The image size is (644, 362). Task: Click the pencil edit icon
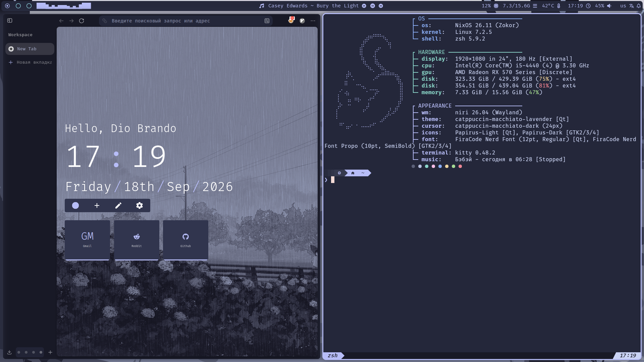point(118,205)
